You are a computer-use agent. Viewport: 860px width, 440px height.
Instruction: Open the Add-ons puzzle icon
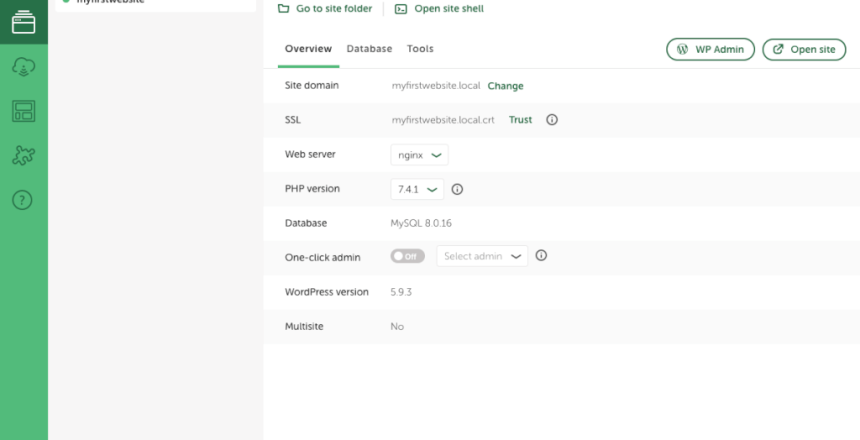[23, 155]
